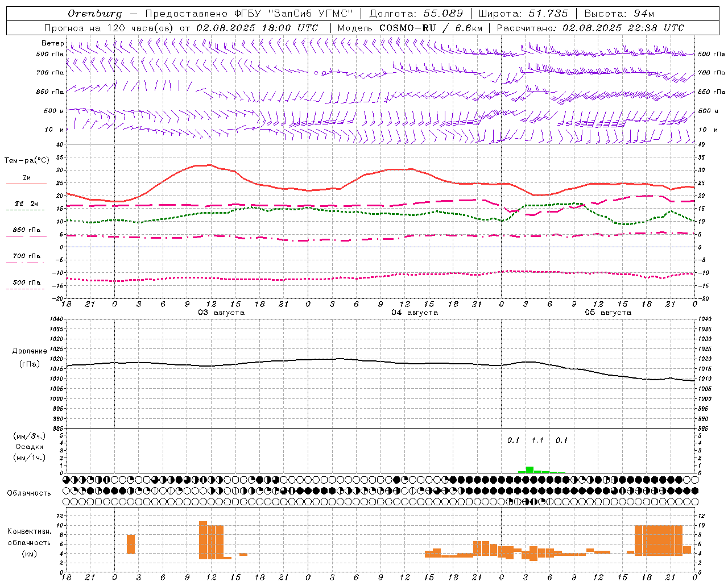Click the computed time Рассчитано: 02.08.2025 22:38 UTC
The image size is (728, 582).
point(590,28)
